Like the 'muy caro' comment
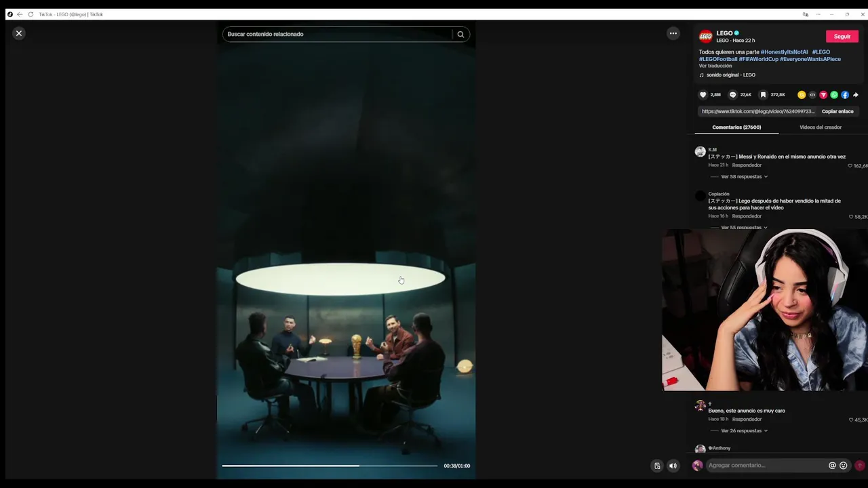 pos(851,420)
